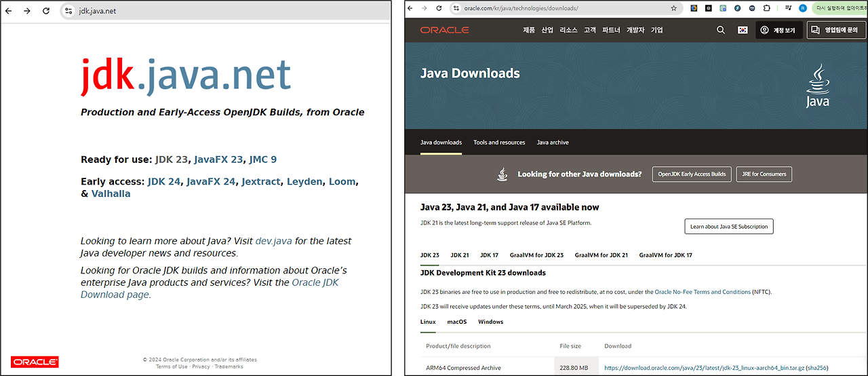868x376 pixels.
Task: Select the JDK 23 version tab
Action: pos(430,255)
